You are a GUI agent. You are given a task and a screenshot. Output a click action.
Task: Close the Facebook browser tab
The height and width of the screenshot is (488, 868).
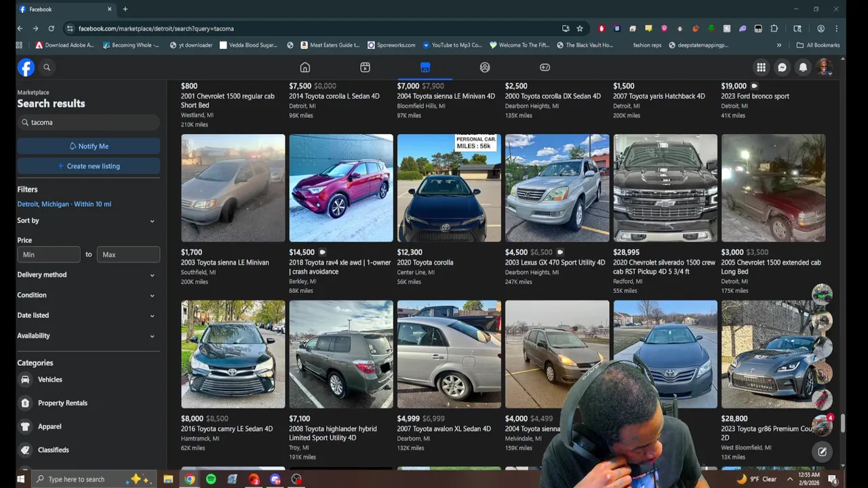(x=109, y=9)
